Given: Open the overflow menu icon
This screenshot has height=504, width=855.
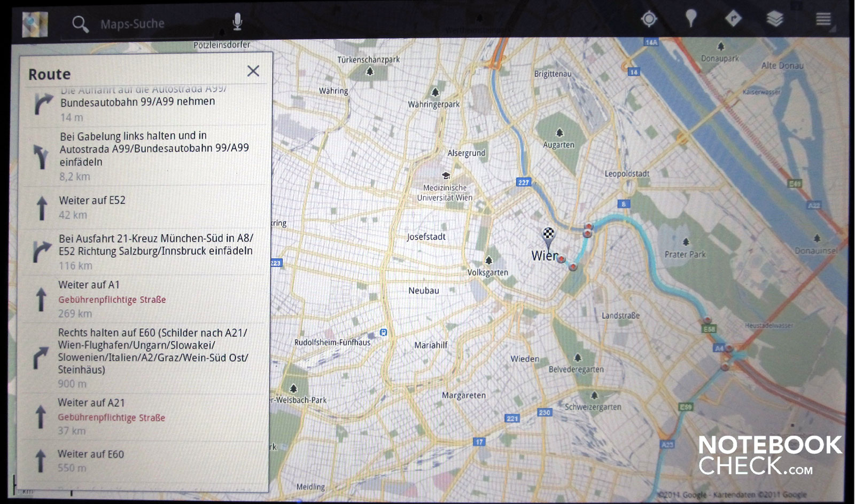Looking at the screenshot, I should (823, 20).
